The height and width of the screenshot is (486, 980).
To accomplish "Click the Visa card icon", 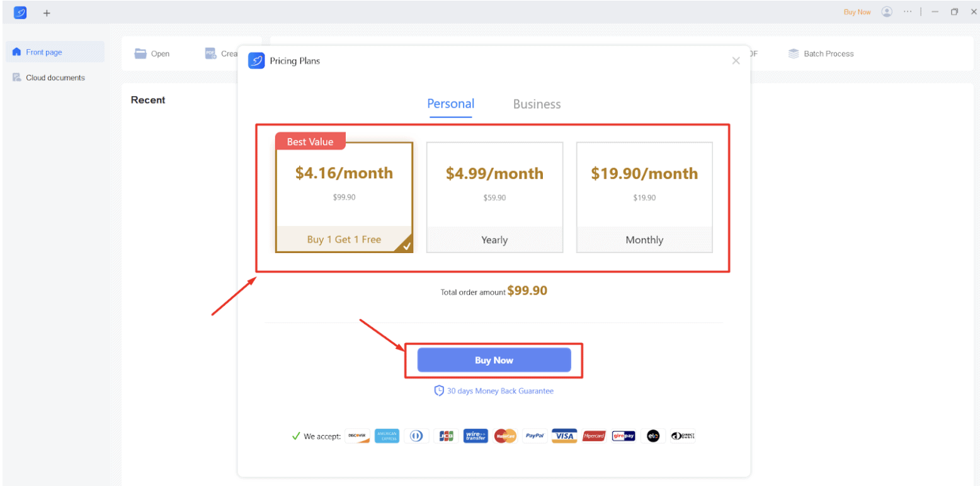I will pyautogui.click(x=564, y=436).
